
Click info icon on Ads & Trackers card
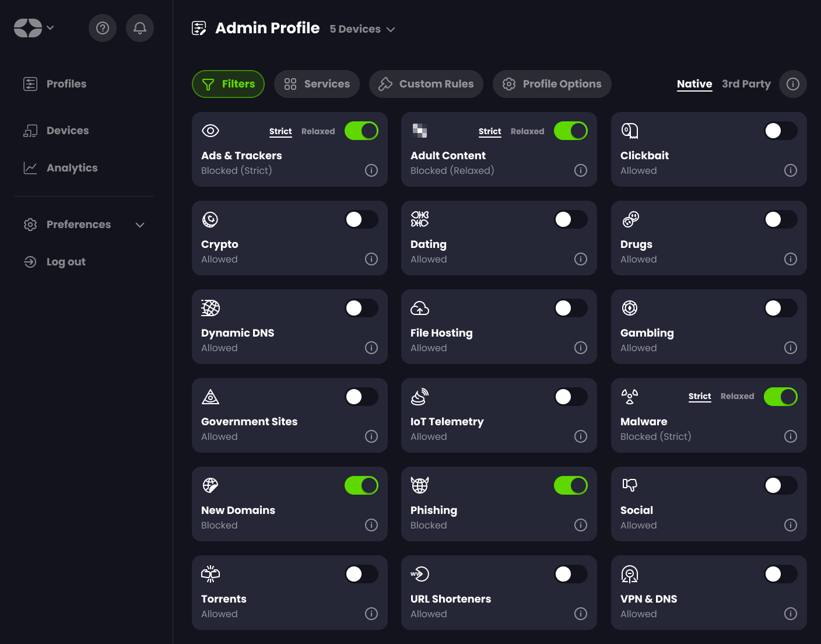pos(371,170)
